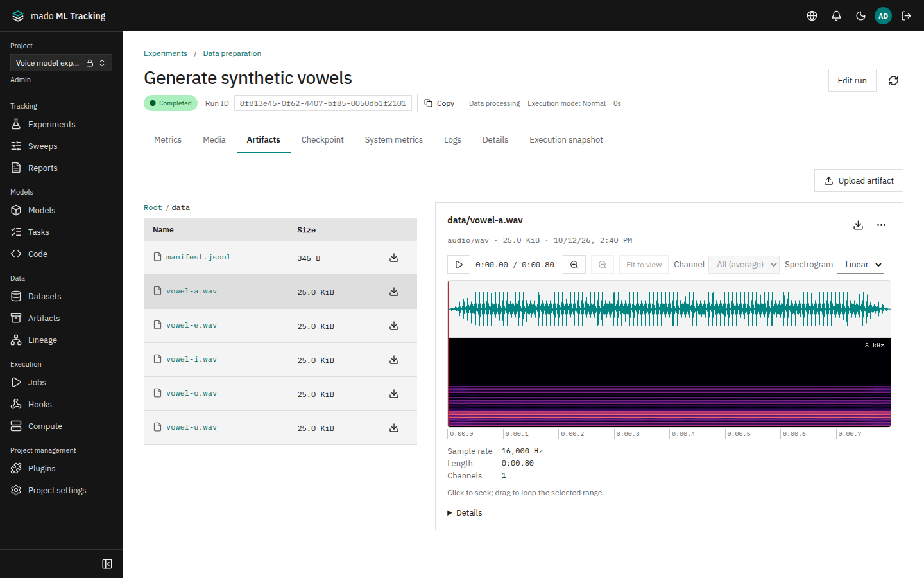The image size is (924, 578).
Task: Download vowel-i.wav file
Action: point(394,360)
